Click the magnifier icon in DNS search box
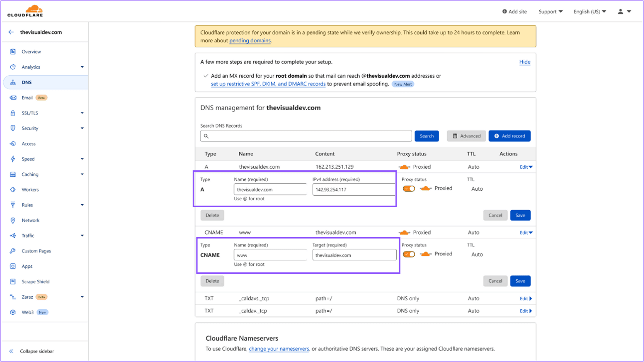Image resolution: width=644 pixels, height=362 pixels. click(206, 136)
